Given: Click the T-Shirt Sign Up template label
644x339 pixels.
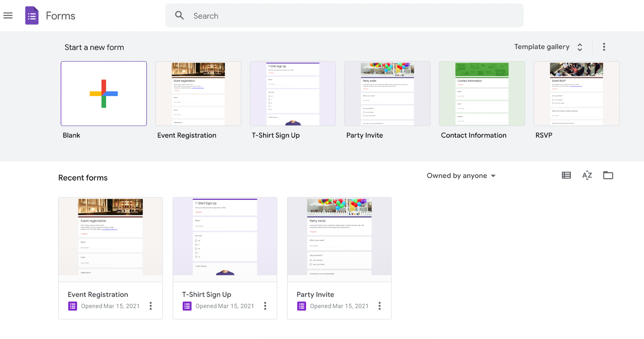Looking at the screenshot, I should click(276, 135).
